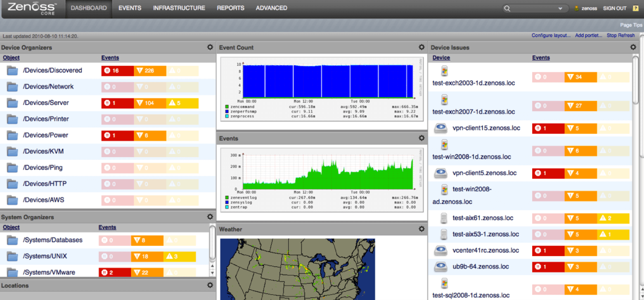Screen dimensions: 644x300
Task: Open test-sql2008-1d.zenoss.loc device
Action: tap(471, 295)
